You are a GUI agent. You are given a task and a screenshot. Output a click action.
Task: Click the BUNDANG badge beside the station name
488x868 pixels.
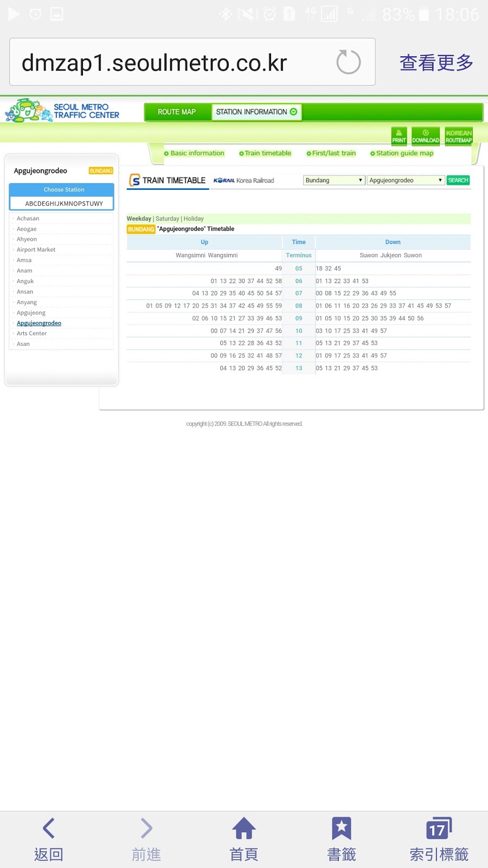click(101, 171)
